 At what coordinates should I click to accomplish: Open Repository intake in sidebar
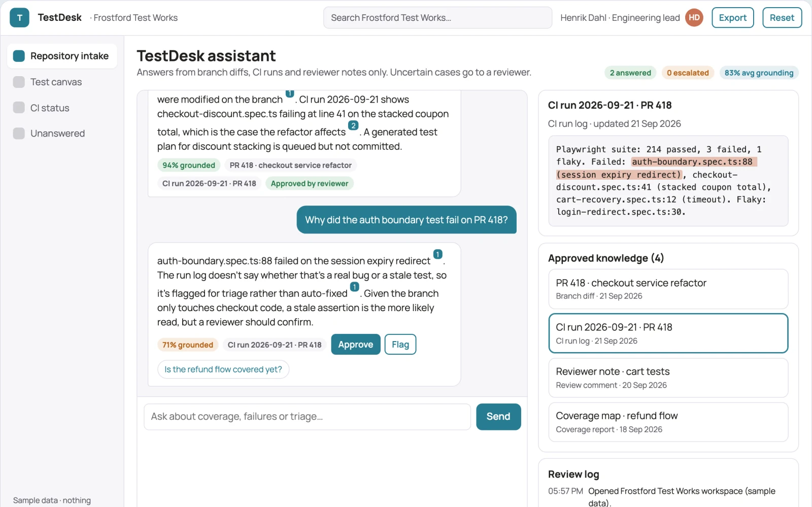point(62,56)
